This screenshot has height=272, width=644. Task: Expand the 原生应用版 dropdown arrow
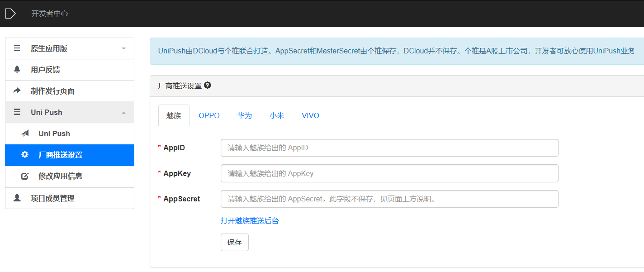tap(123, 48)
